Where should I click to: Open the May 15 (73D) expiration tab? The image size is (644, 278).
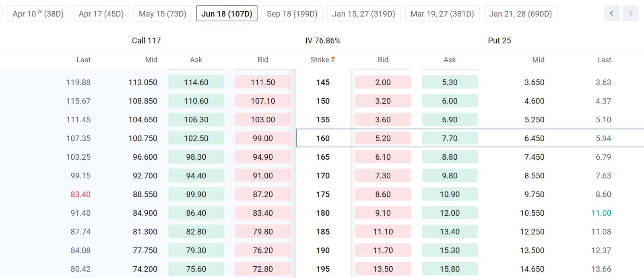click(x=163, y=14)
